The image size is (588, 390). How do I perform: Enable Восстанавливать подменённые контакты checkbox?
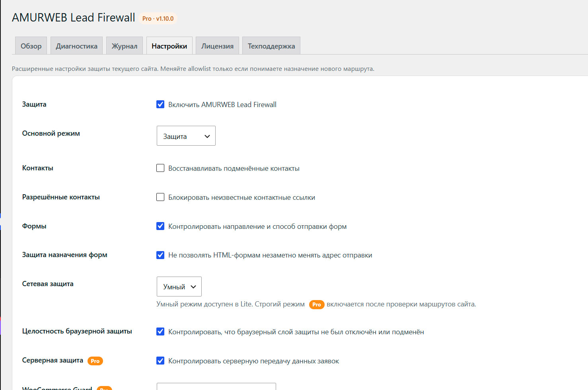click(160, 168)
